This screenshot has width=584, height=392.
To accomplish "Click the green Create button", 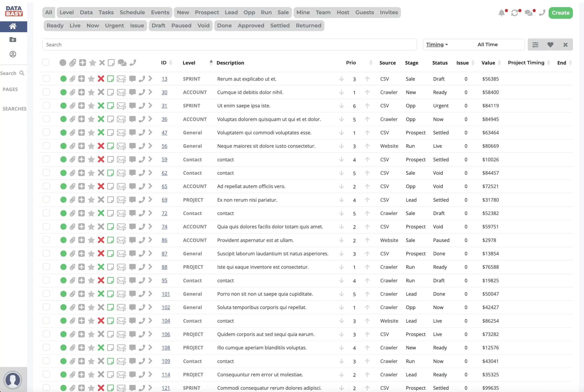I will tap(561, 13).
